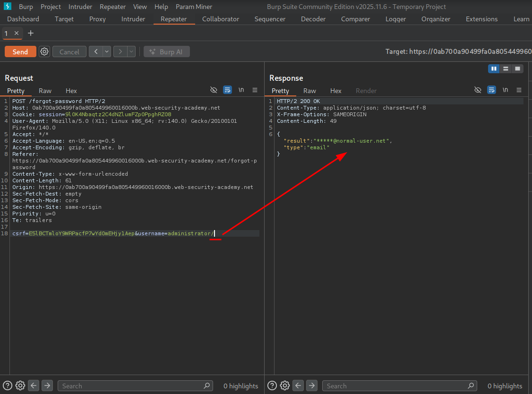Open the View menu
The image size is (532, 394).
coord(140,7)
